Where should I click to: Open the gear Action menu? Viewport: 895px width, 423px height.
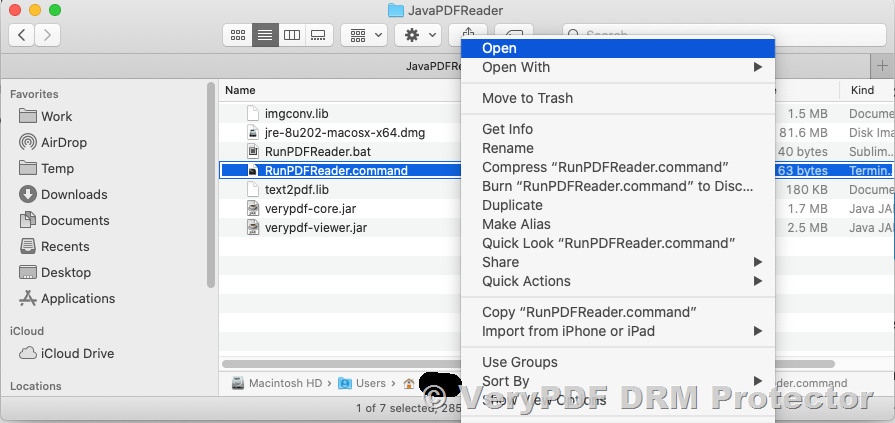click(x=418, y=35)
